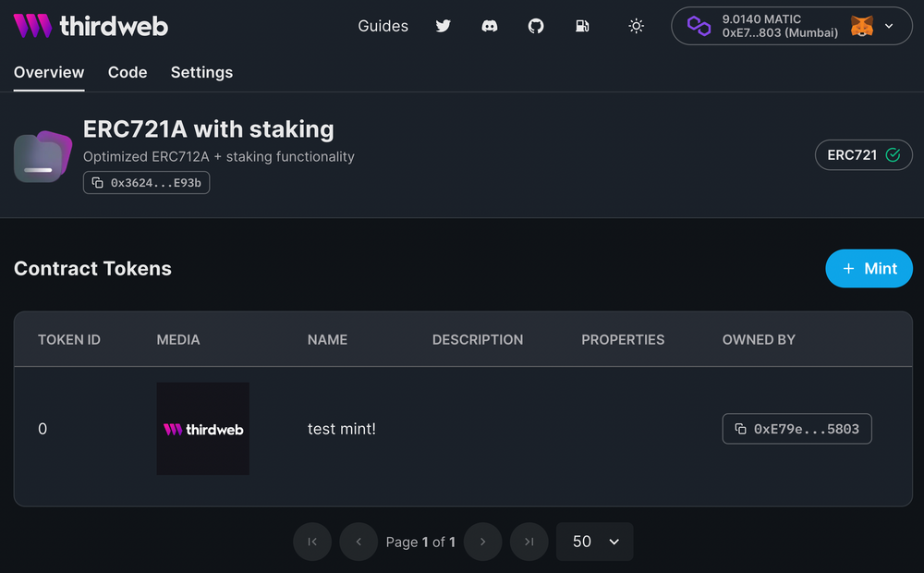This screenshot has height=573, width=924.
Task: Open the Discord community icon
Action: coord(490,26)
